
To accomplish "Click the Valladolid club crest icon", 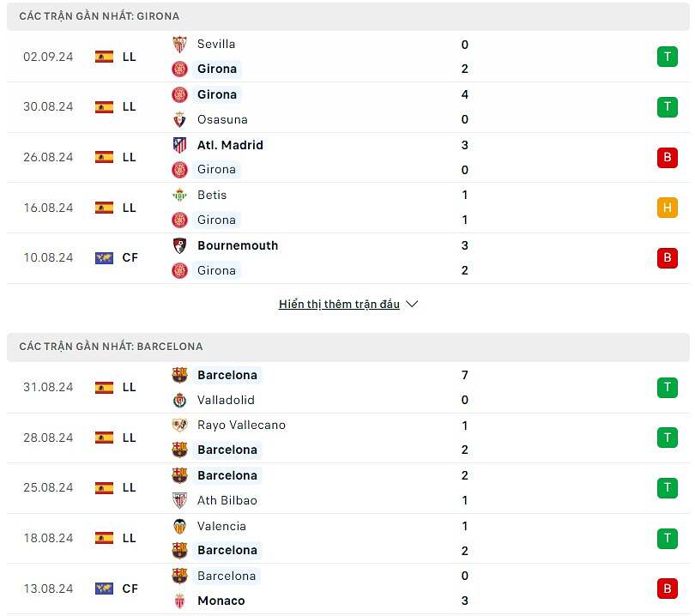I will pos(179,400).
